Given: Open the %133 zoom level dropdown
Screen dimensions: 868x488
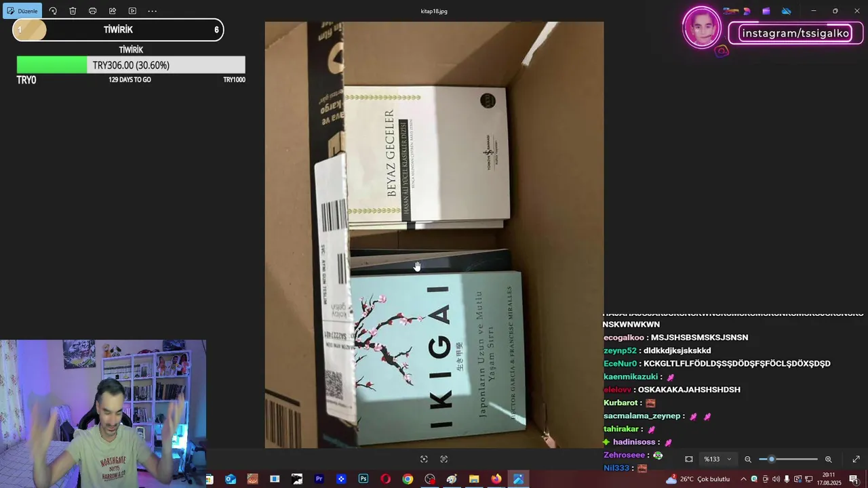Looking at the screenshot, I should 718,459.
